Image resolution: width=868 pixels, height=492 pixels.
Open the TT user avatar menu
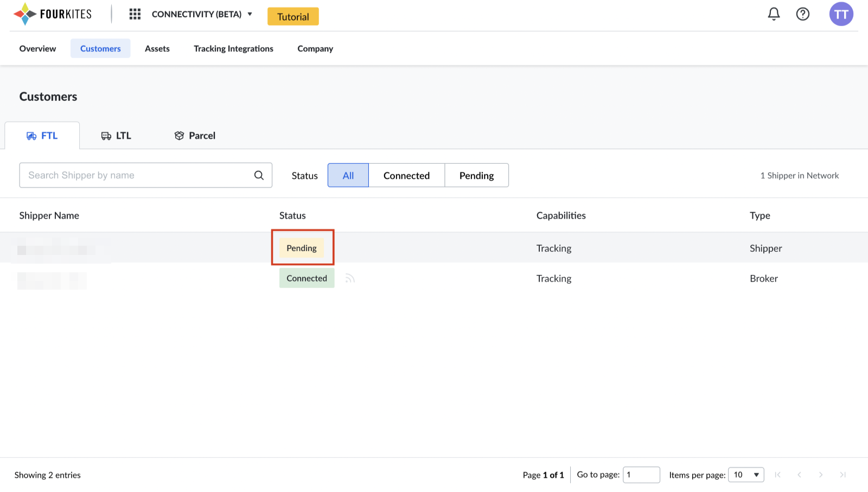click(x=841, y=14)
